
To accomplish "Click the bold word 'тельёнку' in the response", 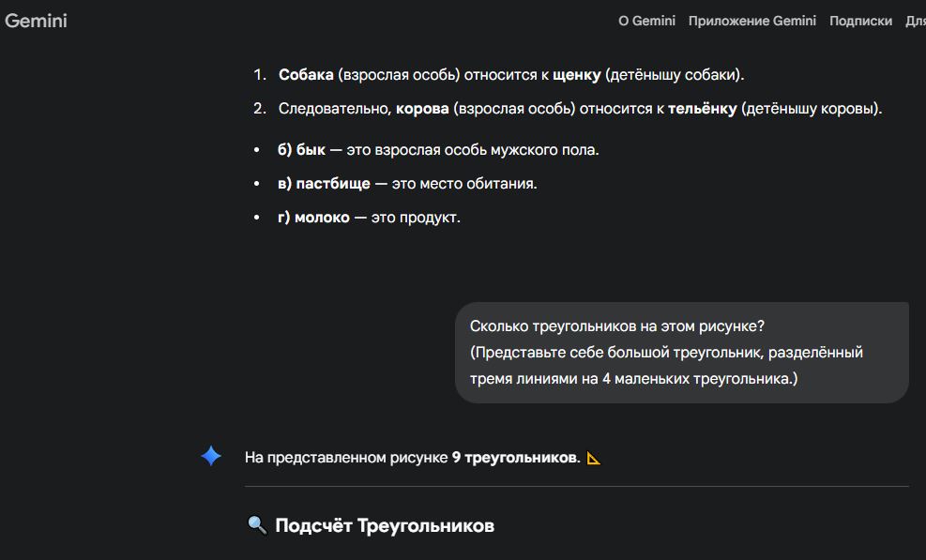I will (x=702, y=109).
